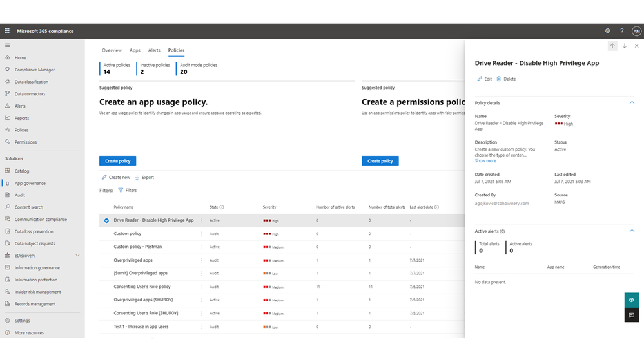Image resolution: width=644 pixels, height=362 pixels.
Task: Open Reports in sidebar
Action: [22, 119]
